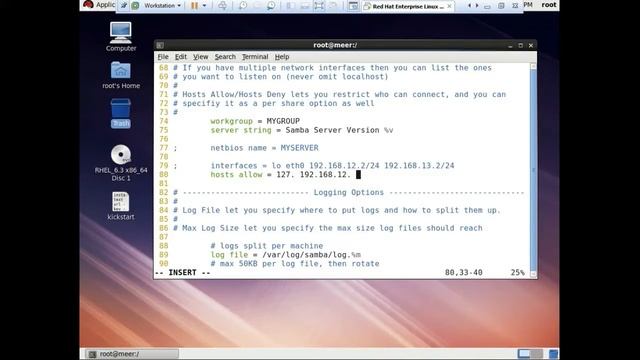Click the previous tab arrow
The image size is (640, 360).
(469, 6)
